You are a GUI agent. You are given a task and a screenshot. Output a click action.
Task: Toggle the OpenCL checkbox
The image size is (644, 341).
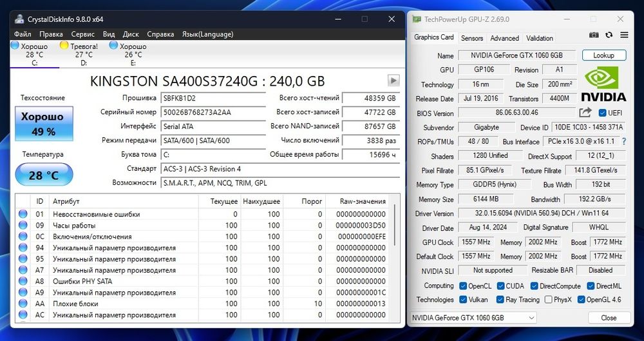click(463, 286)
